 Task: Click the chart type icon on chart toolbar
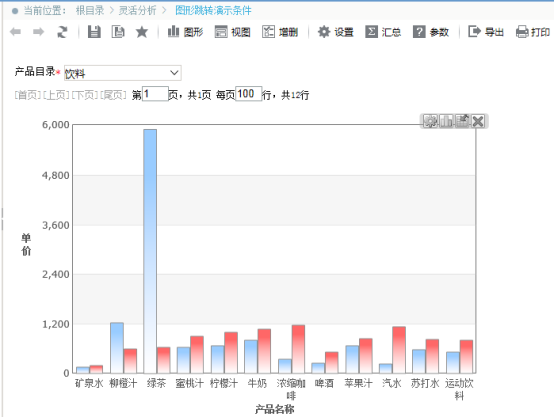(x=446, y=121)
